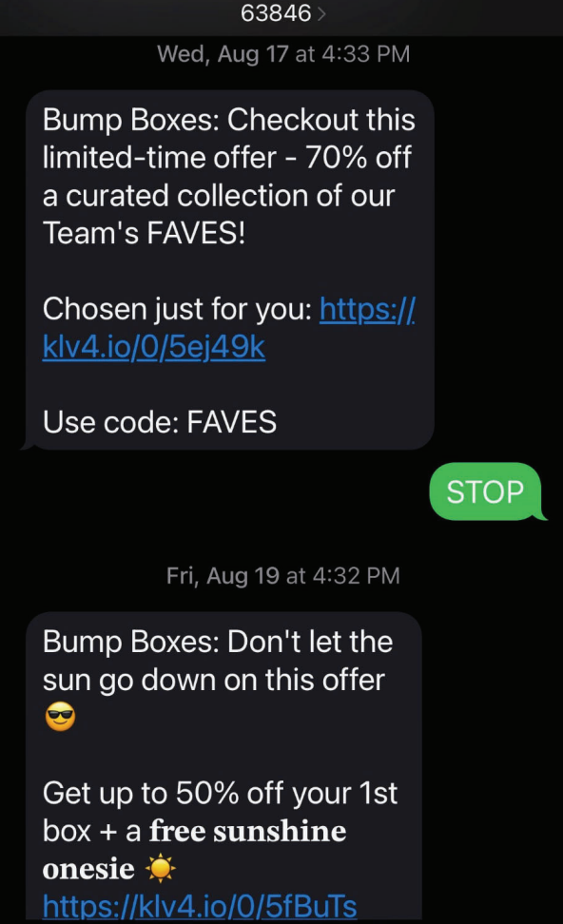Open the 63846 sender details header
Image resolution: width=563 pixels, height=924 pixels.
(282, 13)
